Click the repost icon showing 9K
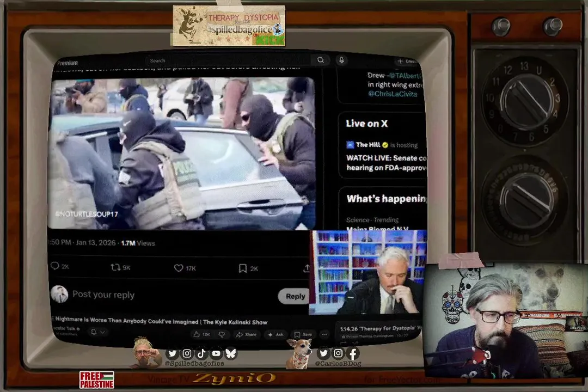Viewport: 588px width, 392px height. (x=115, y=267)
